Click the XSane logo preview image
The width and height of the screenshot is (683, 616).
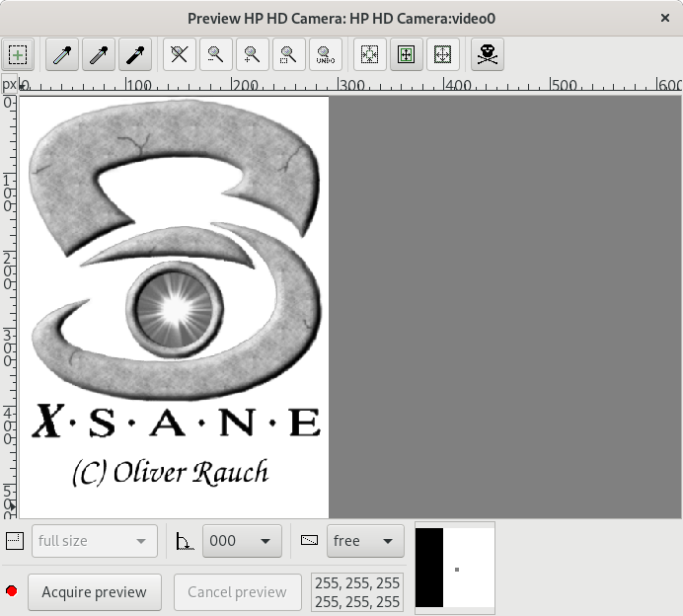pyautogui.click(x=174, y=307)
